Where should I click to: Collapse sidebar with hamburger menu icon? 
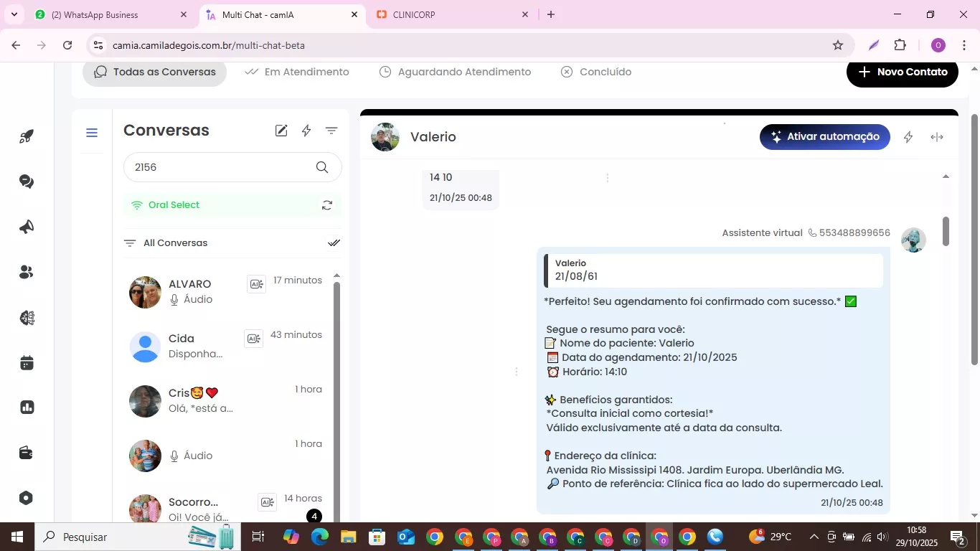(x=92, y=133)
